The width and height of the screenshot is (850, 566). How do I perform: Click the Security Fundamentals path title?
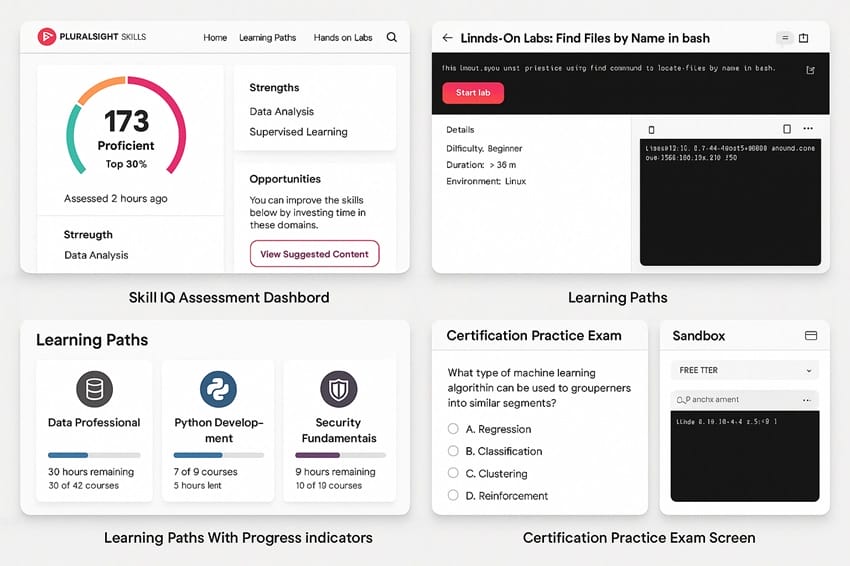click(x=339, y=430)
